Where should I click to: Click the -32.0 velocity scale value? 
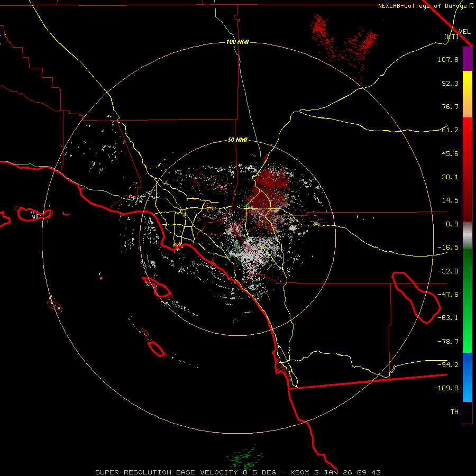tap(448, 271)
